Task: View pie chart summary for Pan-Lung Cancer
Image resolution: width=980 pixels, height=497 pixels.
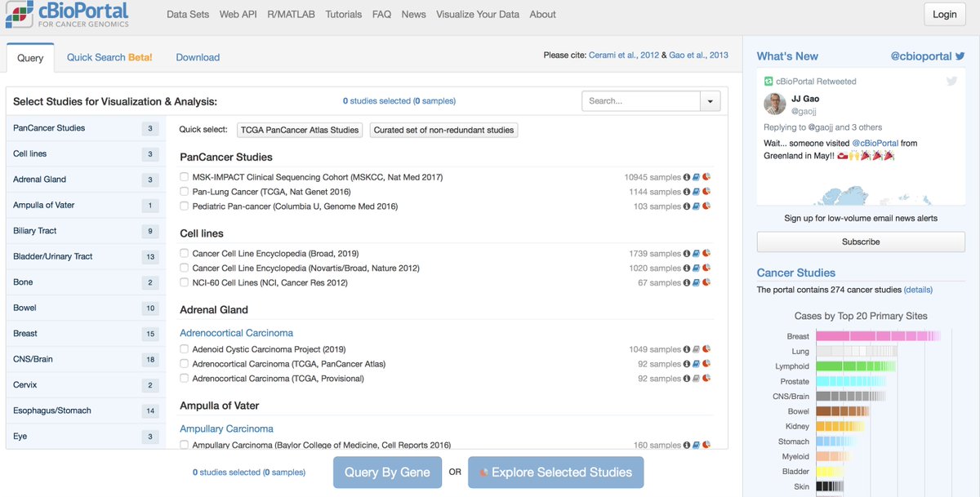Action: [706, 192]
